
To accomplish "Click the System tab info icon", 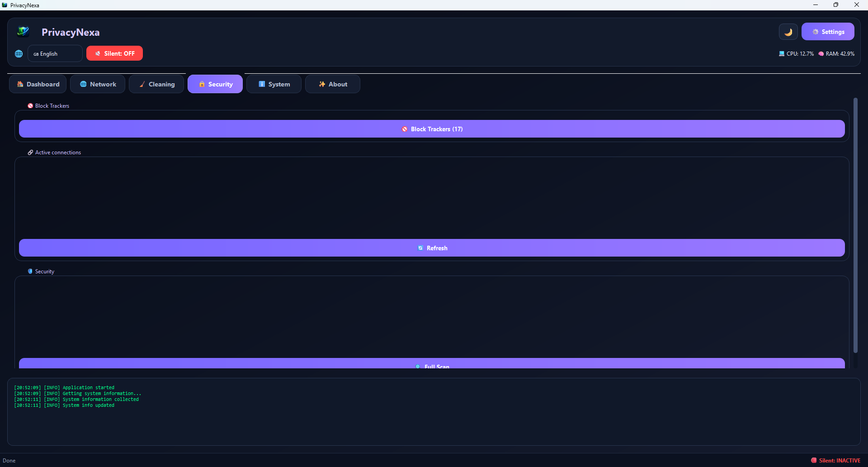I will tap(262, 84).
